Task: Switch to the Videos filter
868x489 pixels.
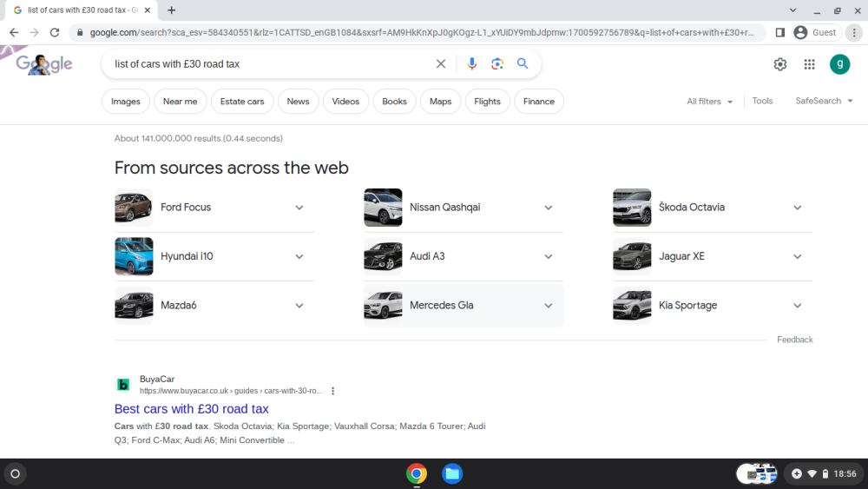Action: pos(345,102)
